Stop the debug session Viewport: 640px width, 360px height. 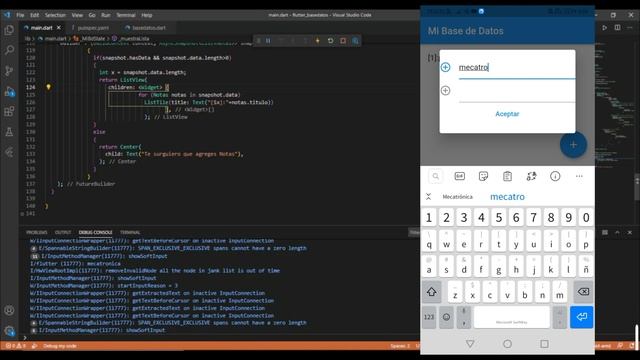pyautogui.click(x=343, y=41)
